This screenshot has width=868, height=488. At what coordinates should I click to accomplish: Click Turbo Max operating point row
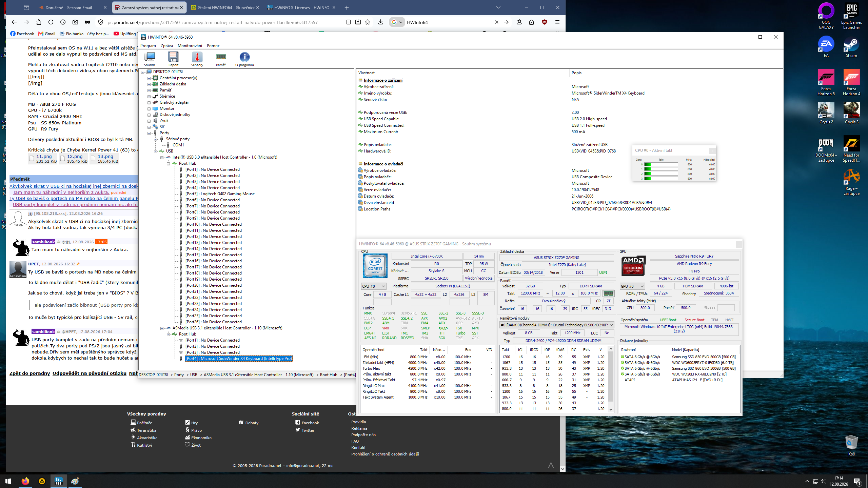[x=427, y=368]
